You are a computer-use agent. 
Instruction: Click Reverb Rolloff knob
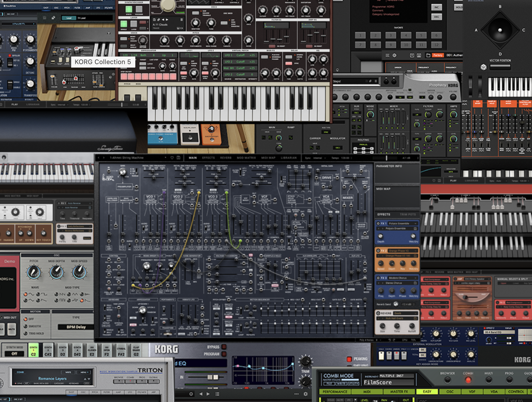point(412,326)
